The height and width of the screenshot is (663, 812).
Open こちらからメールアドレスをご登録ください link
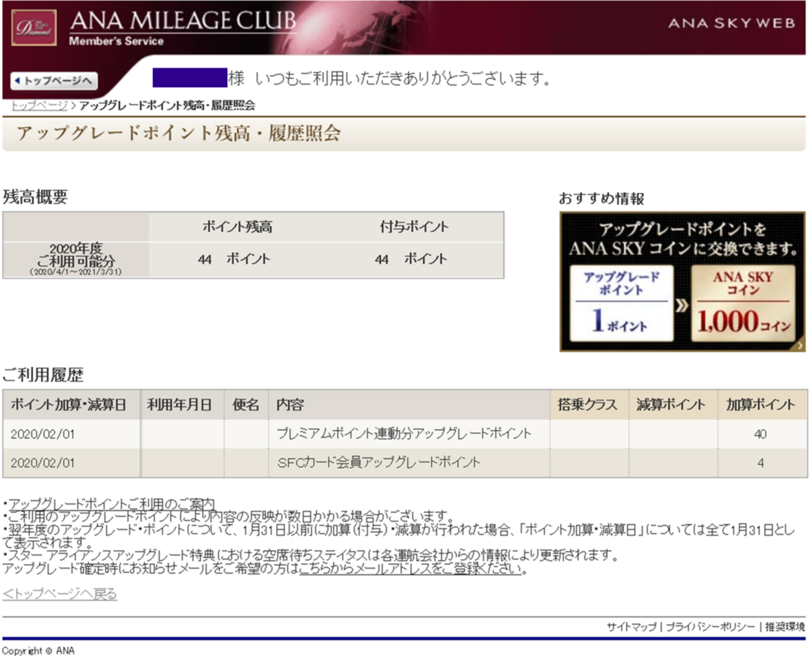point(412,568)
